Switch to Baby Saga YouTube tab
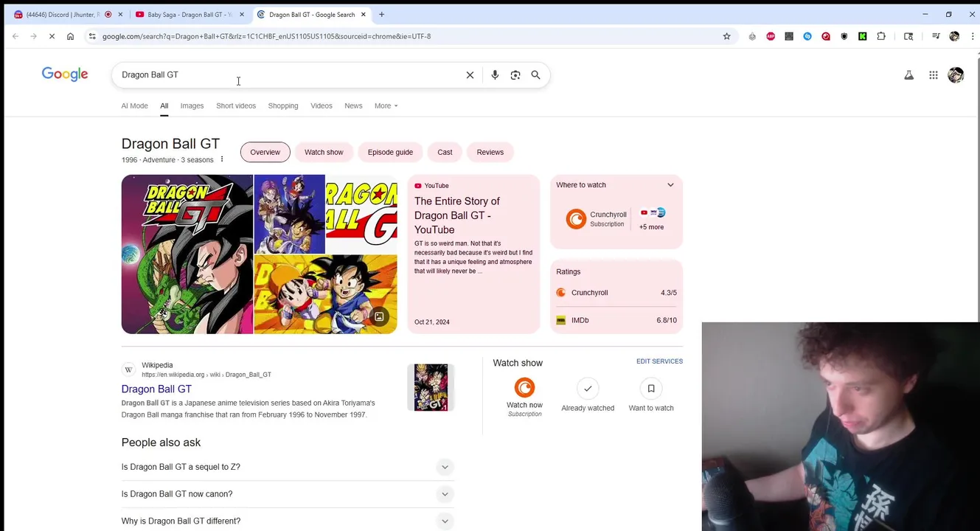This screenshot has width=980, height=531. (x=189, y=14)
